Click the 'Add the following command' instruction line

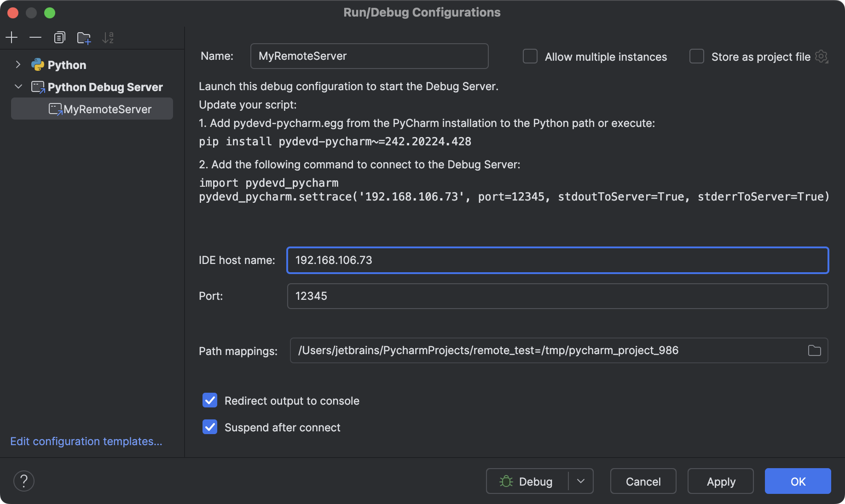[x=359, y=165]
